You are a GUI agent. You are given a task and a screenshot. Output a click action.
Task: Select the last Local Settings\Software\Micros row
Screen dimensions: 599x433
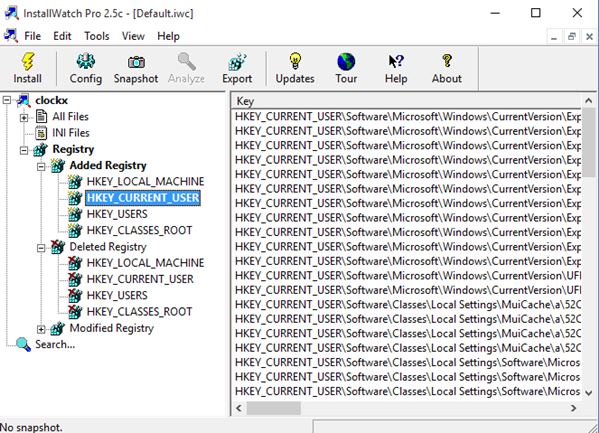408,391
